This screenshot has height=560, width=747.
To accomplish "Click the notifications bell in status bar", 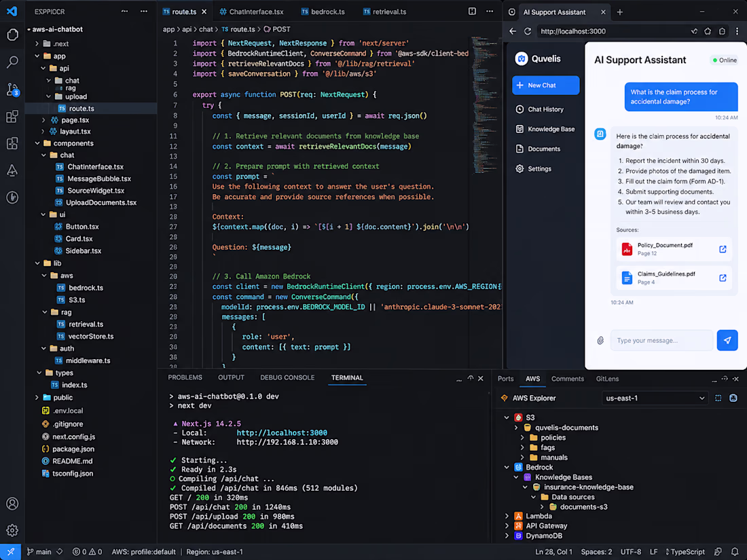I will (x=735, y=552).
